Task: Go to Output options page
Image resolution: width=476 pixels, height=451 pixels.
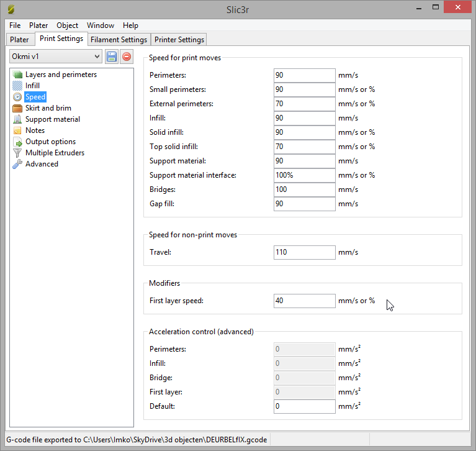Action: [x=50, y=142]
